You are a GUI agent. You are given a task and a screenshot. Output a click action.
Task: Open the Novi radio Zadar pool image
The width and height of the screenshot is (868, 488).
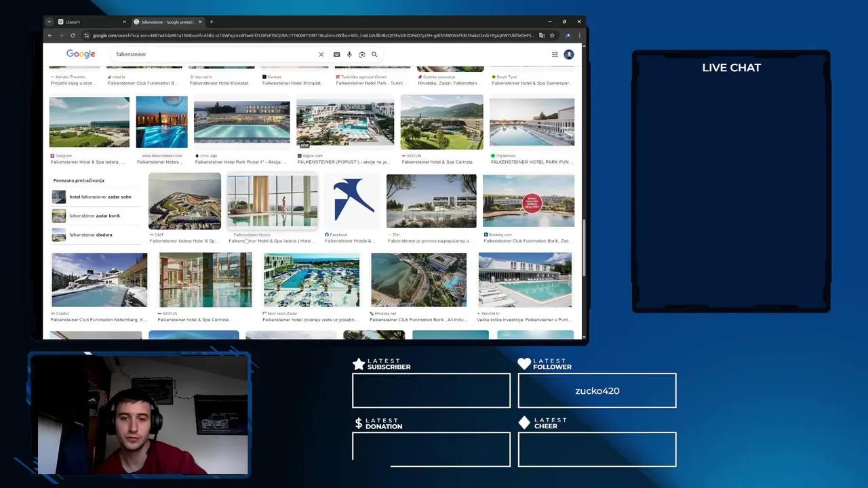[x=311, y=280]
